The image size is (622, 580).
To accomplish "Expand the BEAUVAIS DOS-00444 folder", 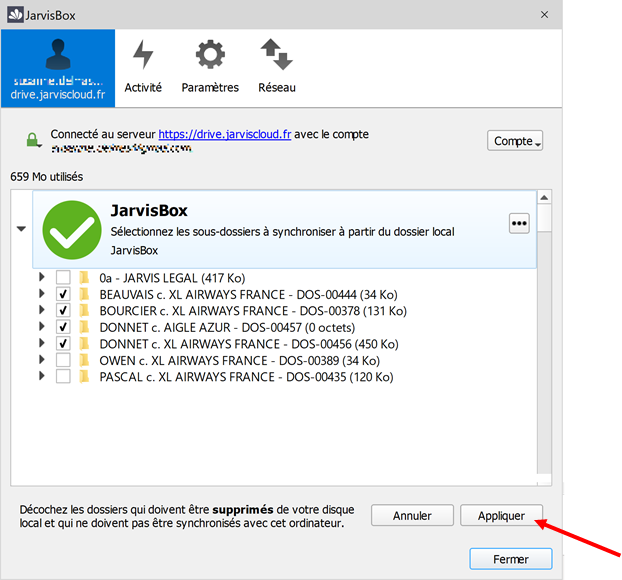I will pos(42,294).
